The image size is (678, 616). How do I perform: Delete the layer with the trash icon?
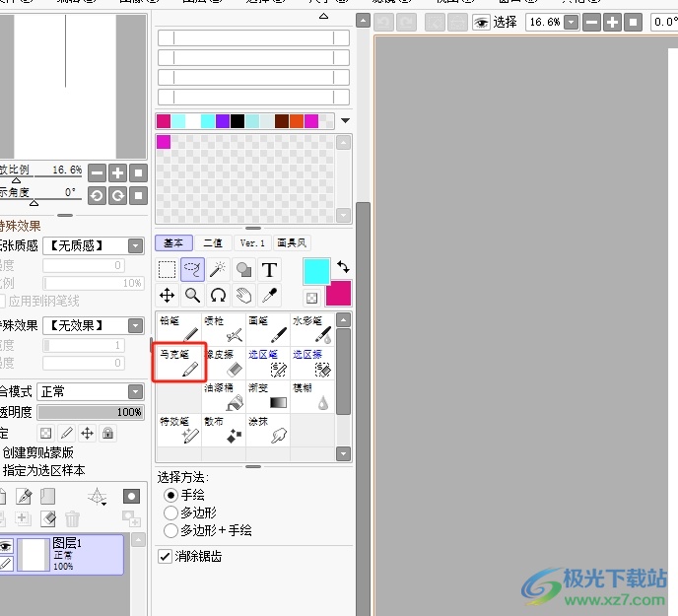(72, 518)
